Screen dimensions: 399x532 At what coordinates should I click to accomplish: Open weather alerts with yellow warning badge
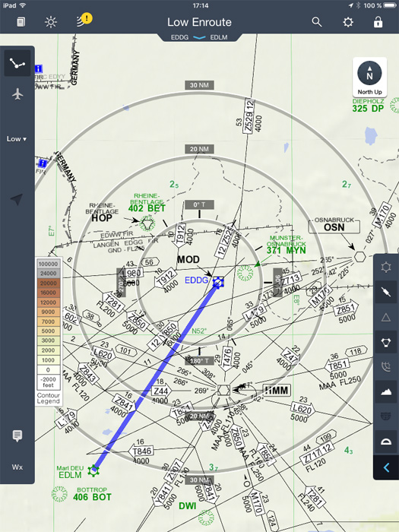click(x=84, y=20)
